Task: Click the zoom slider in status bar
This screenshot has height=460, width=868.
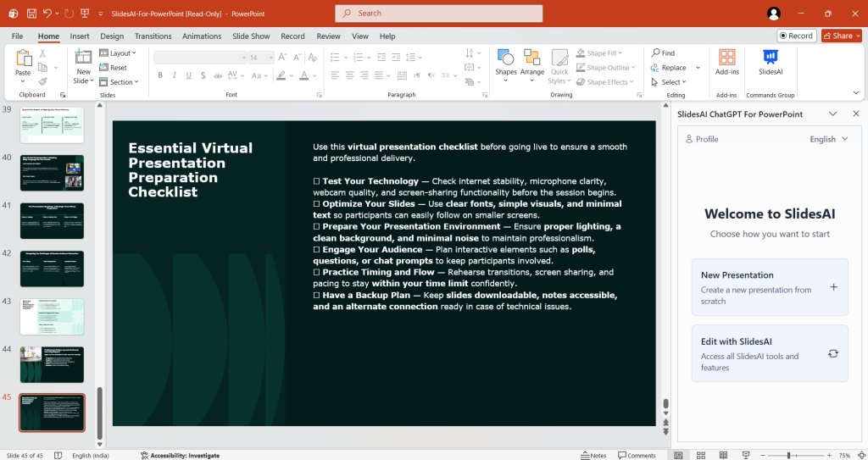Action: click(x=789, y=455)
